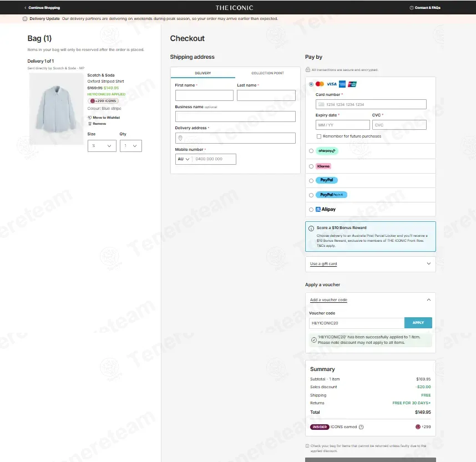
Task: Click the location pin icon in Delivery address
Action: click(180, 138)
